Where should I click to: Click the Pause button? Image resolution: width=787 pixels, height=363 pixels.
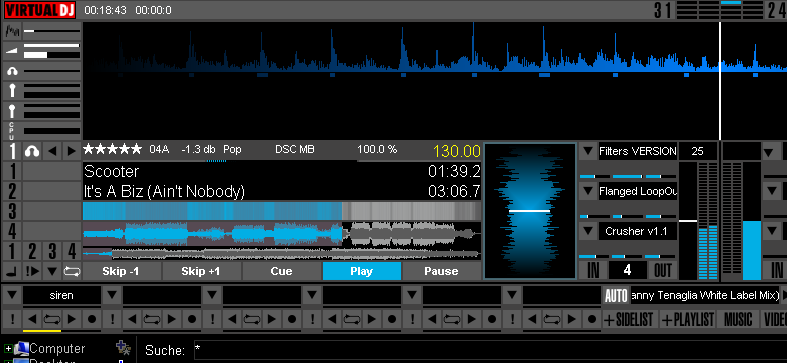tap(441, 271)
